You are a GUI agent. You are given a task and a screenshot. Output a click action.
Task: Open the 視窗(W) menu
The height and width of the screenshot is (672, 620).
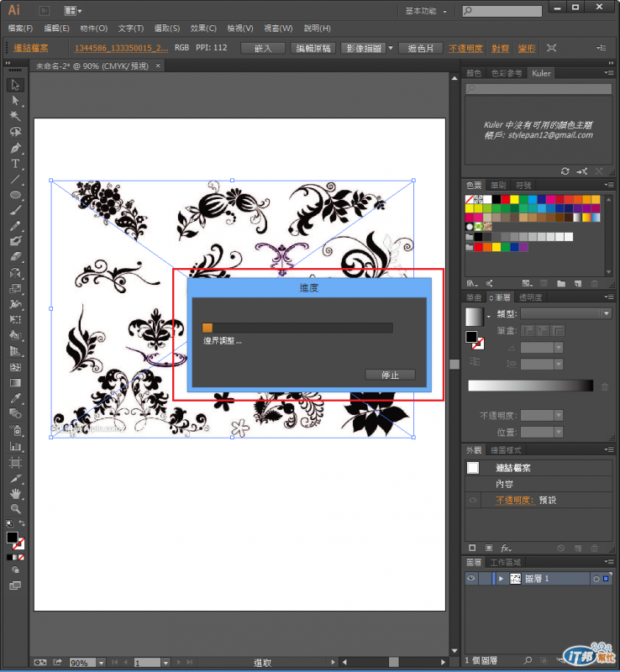(x=278, y=29)
